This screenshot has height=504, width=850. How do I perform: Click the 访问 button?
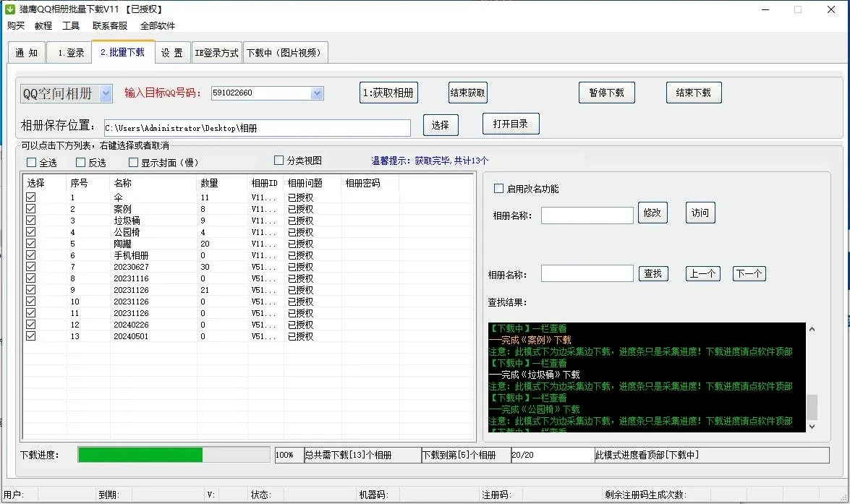pyautogui.click(x=700, y=213)
